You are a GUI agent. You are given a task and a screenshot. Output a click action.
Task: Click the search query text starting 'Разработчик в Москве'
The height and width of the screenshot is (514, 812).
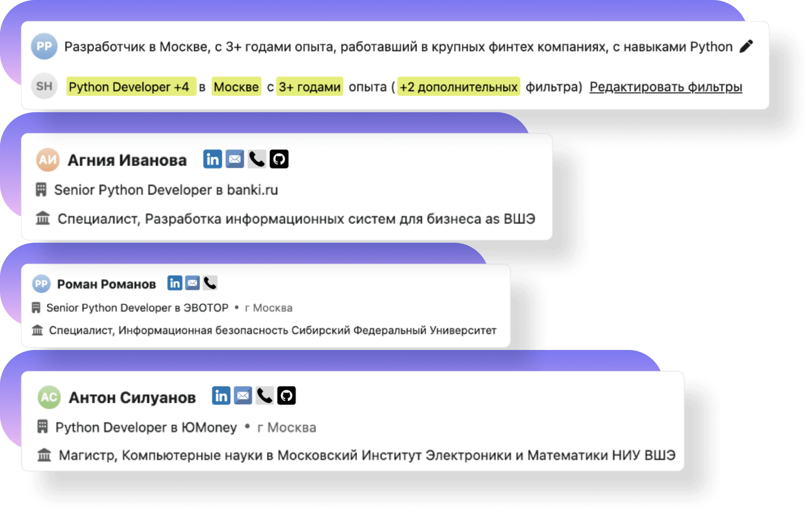pos(398,47)
